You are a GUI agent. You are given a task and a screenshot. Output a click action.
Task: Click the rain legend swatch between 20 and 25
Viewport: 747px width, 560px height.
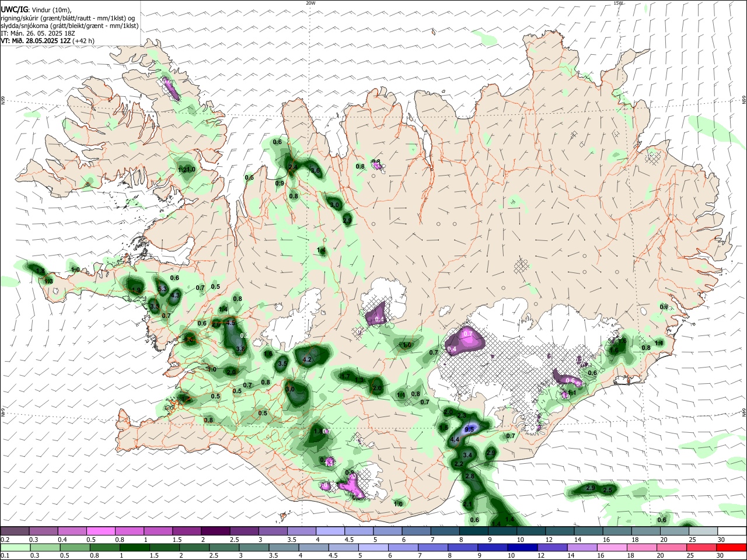pyautogui.click(x=671, y=548)
